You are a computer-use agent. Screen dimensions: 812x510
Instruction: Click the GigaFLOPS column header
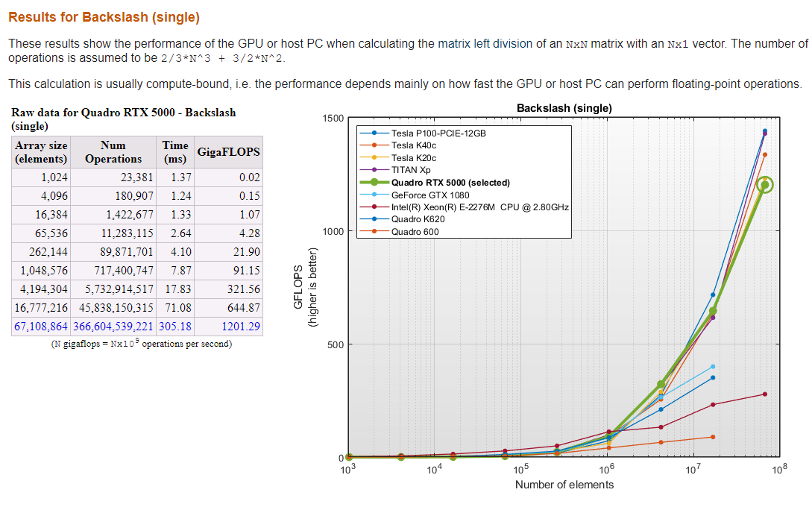coord(228,152)
